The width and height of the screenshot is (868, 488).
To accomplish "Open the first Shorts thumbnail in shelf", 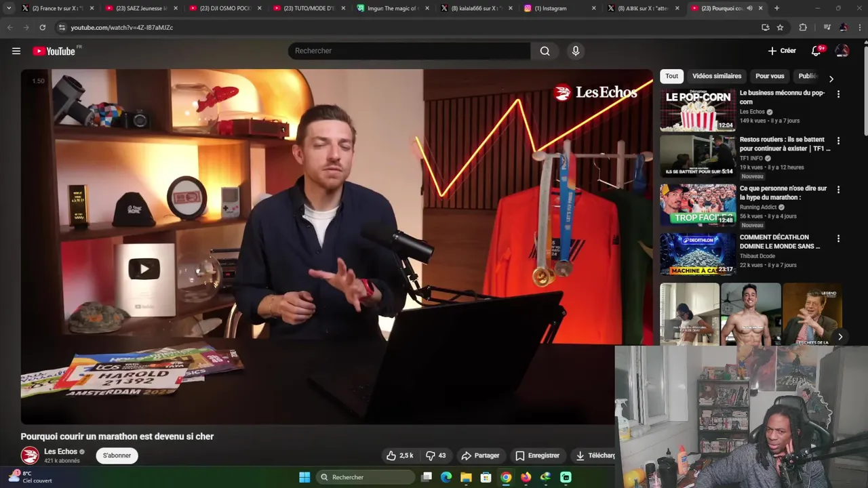I will click(x=690, y=314).
